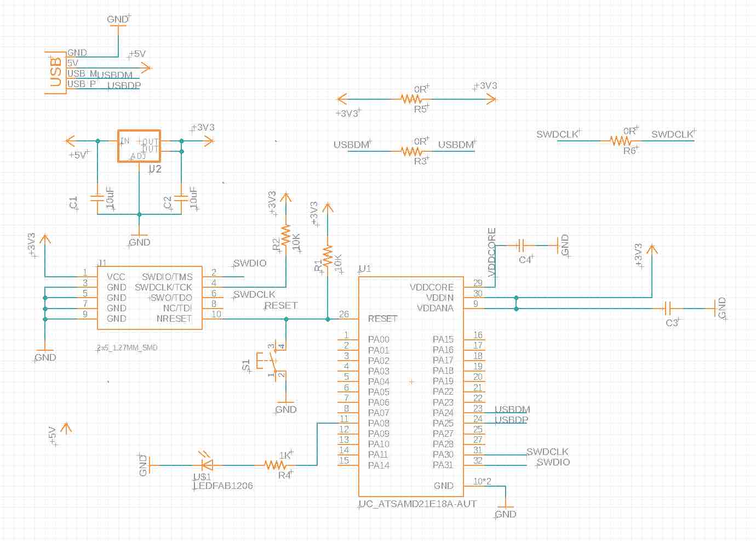The height and width of the screenshot is (541, 756).
Task: Select the S1 pushbutton switch symbol
Action: click(271, 360)
